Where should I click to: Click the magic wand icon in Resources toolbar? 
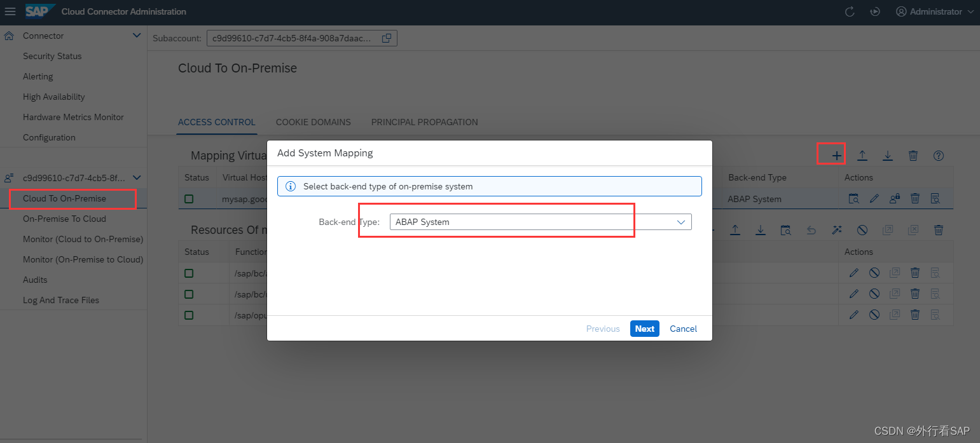[837, 230]
